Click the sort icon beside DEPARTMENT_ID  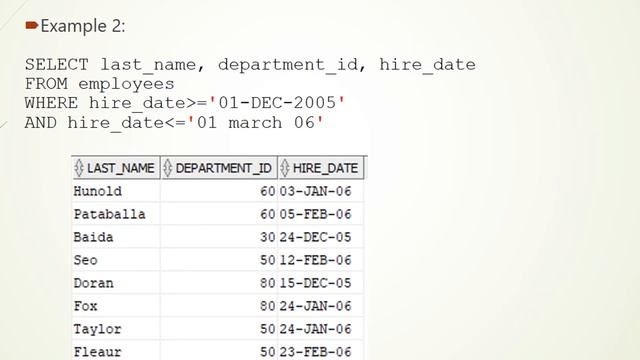pos(167,168)
